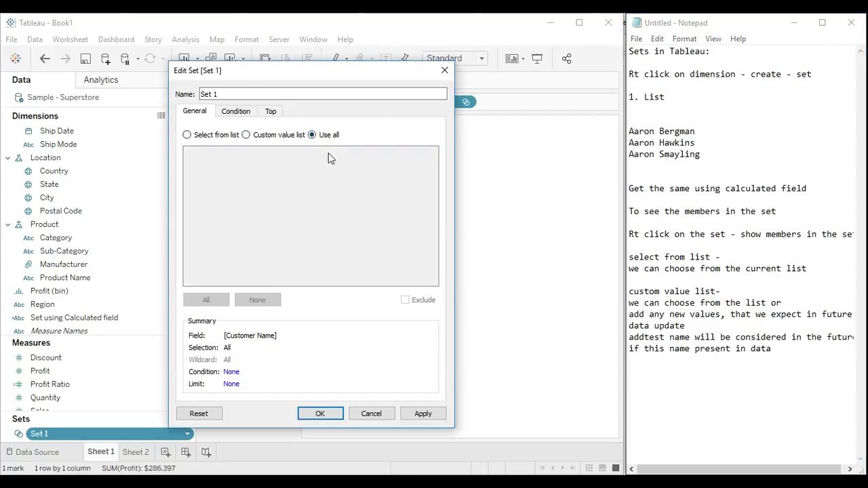Screen dimensions: 868x488
Task: Click the Undo back arrow in toolbar
Action: [x=45, y=58]
